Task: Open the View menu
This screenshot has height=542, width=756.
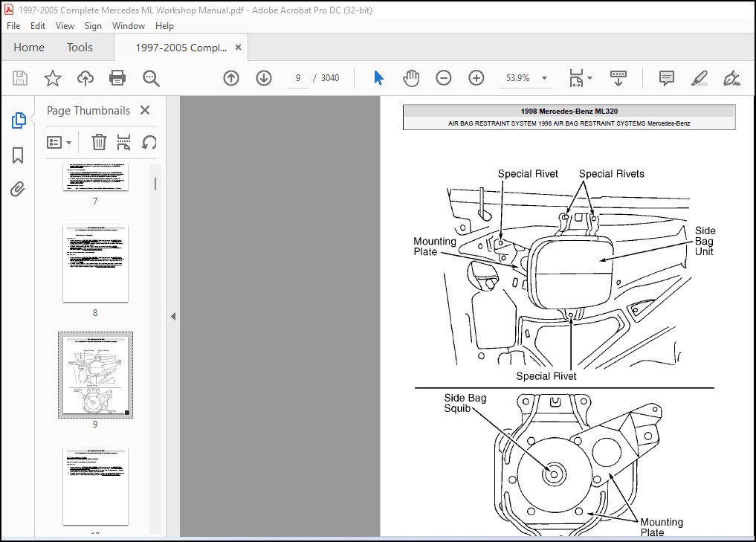Action: pos(65,26)
